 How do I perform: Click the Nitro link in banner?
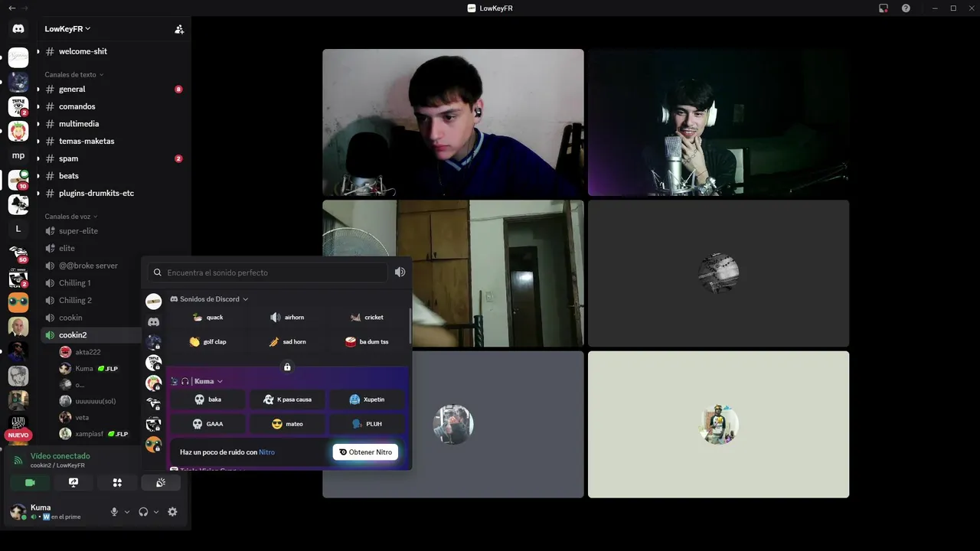266,452
